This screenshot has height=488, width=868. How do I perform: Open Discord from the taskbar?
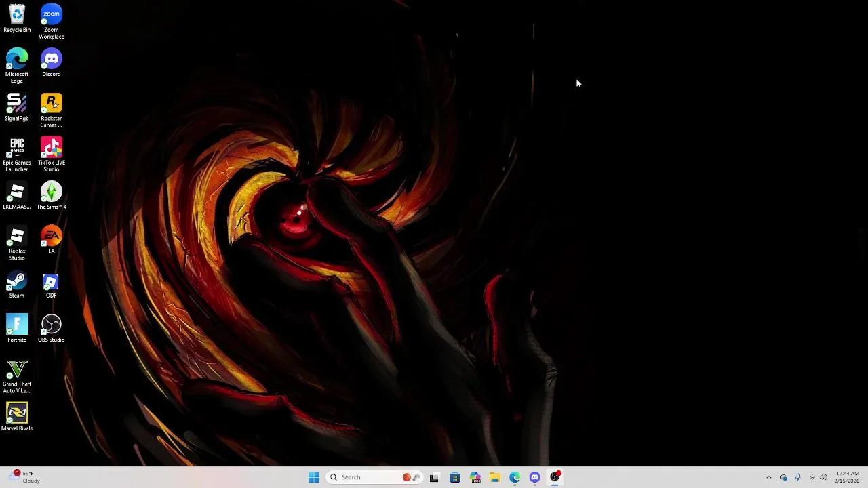pyautogui.click(x=535, y=477)
